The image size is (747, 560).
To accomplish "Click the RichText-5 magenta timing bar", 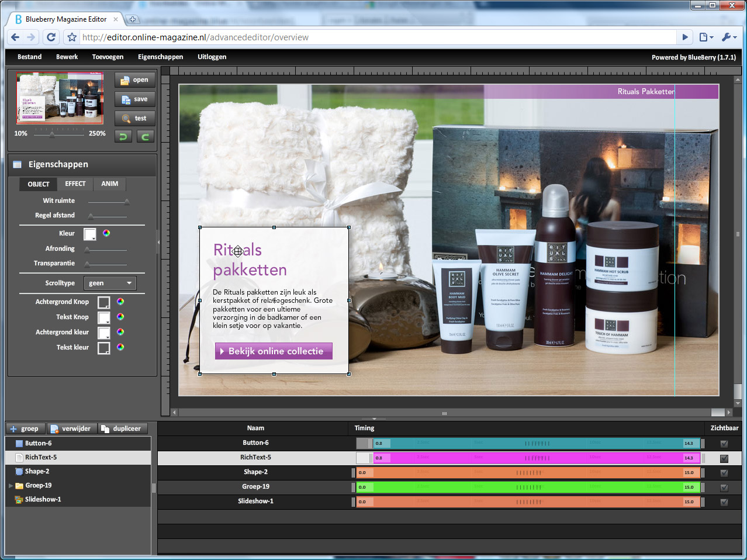I will coord(537,458).
